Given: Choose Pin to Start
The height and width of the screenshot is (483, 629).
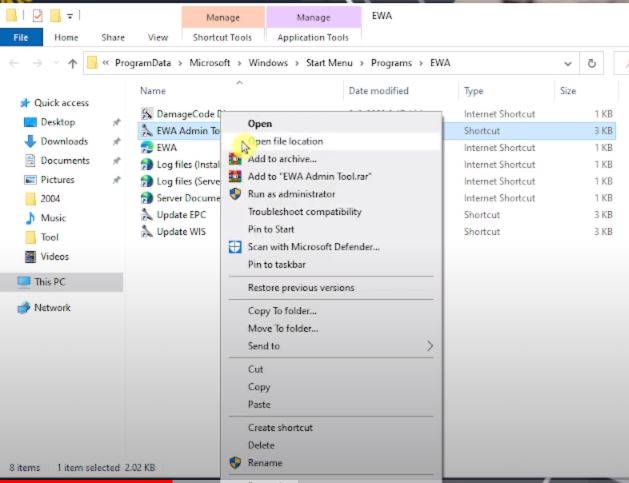Looking at the screenshot, I should coord(331,229).
